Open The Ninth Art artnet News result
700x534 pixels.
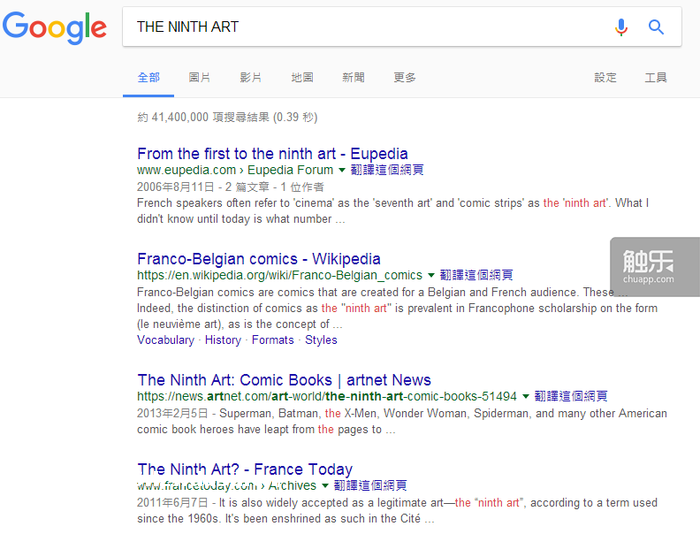(284, 380)
